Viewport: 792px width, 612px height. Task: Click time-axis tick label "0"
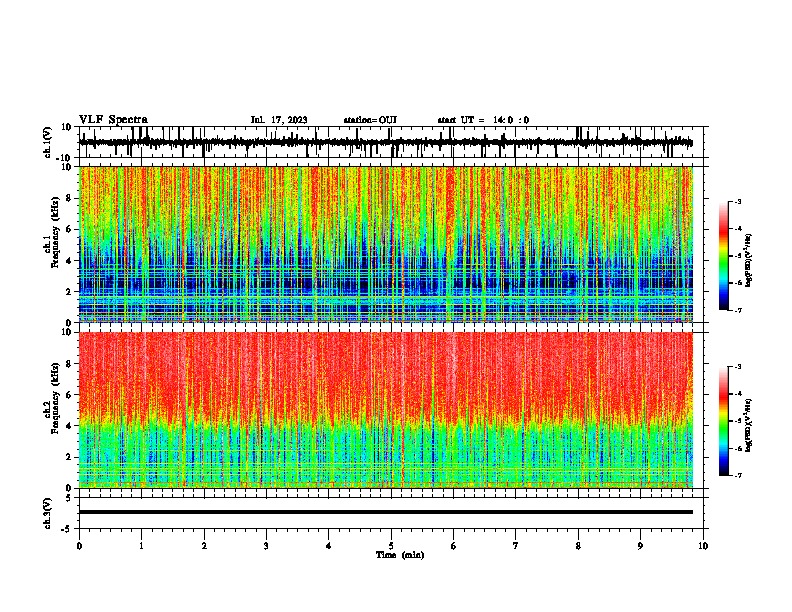point(79,546)
